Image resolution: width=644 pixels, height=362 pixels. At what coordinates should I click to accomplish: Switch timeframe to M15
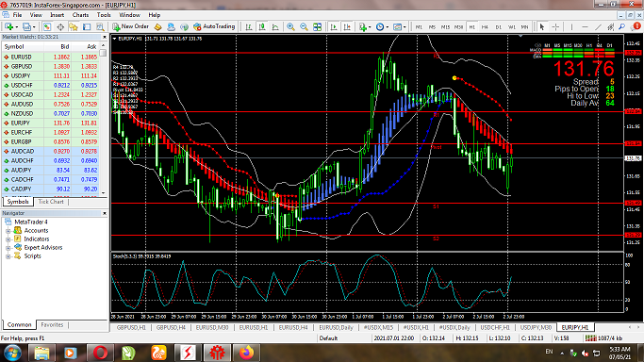tap(445, 27)
